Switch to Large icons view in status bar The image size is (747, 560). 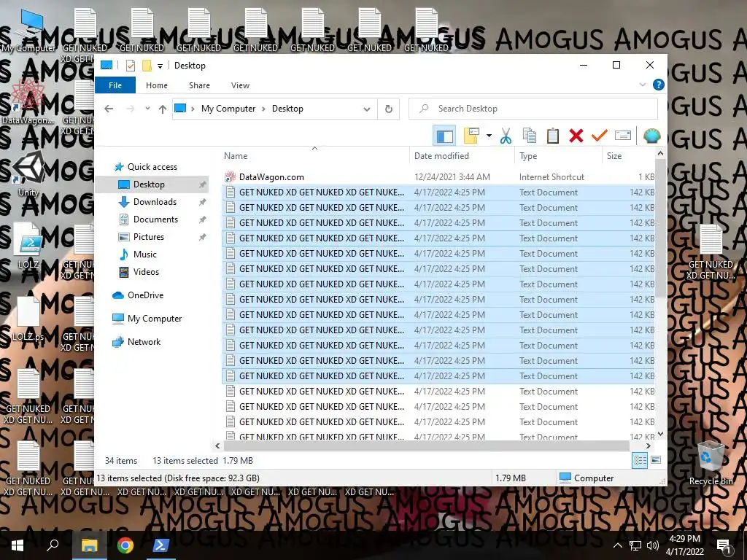pos(656,460)
